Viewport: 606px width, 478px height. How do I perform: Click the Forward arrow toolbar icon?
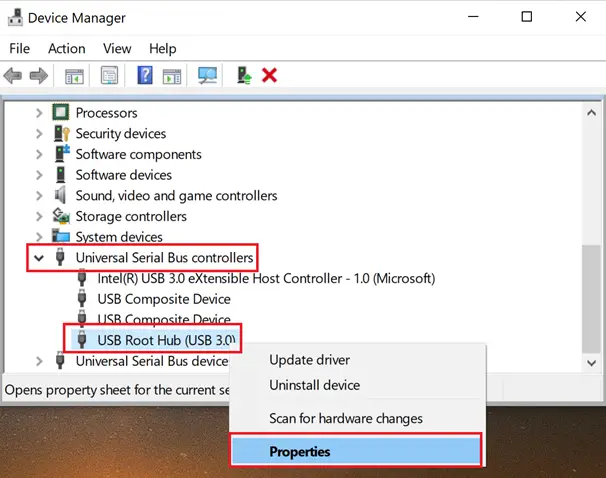tap(39, 76)
